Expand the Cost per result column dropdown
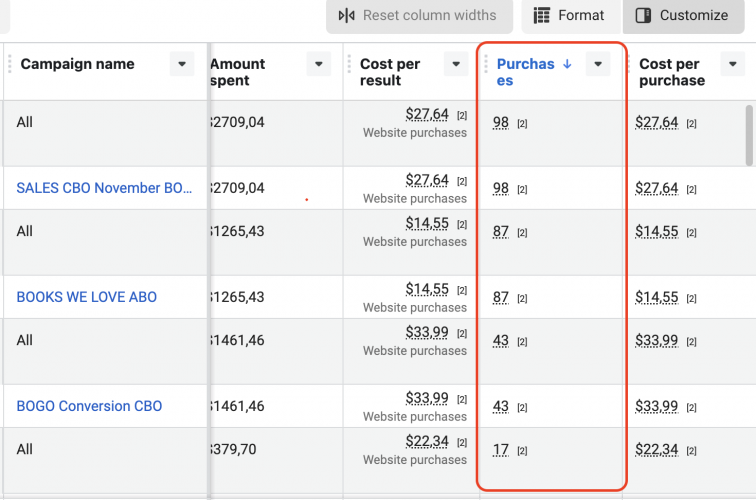 pos(456,64)
